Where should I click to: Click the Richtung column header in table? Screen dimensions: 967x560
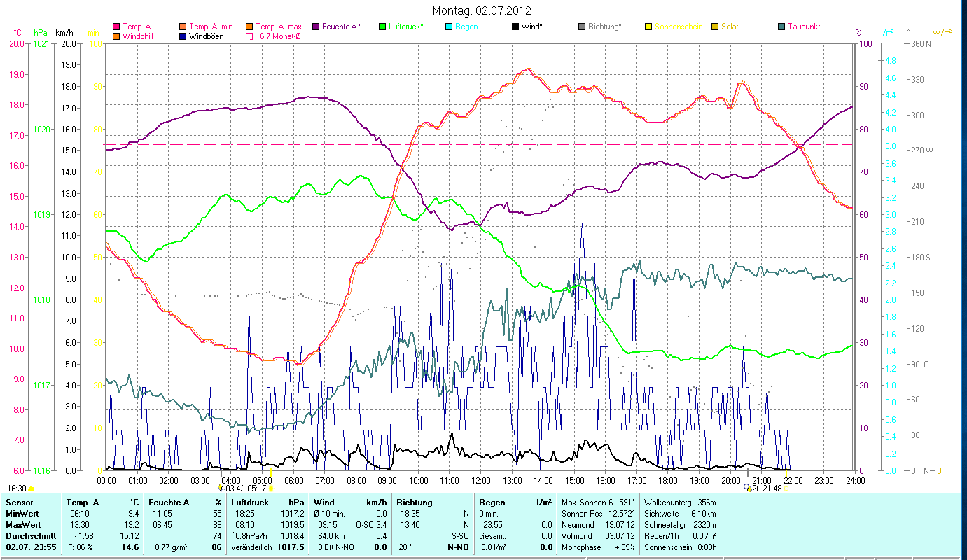[415, 503]
